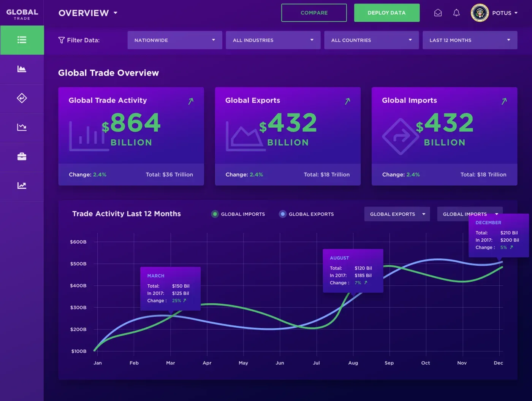
Task: Click the $600B axis label
Action: coord(78,242)
